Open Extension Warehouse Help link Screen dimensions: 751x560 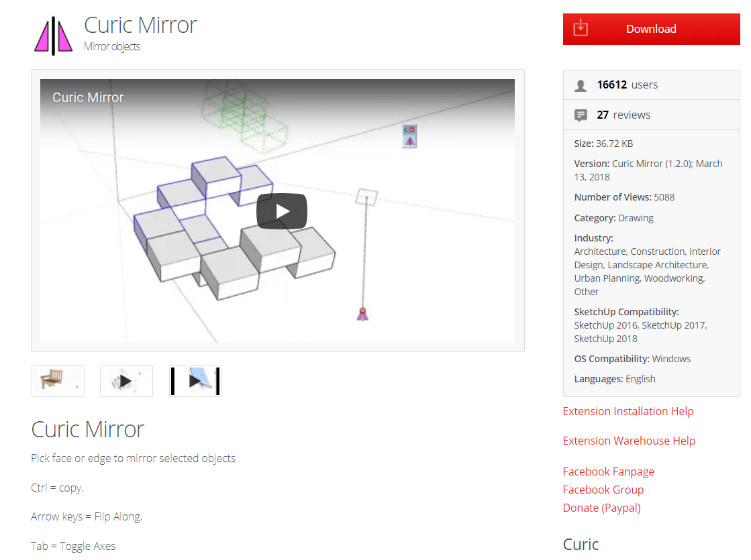pyautogui.click(x=630, y=441)
